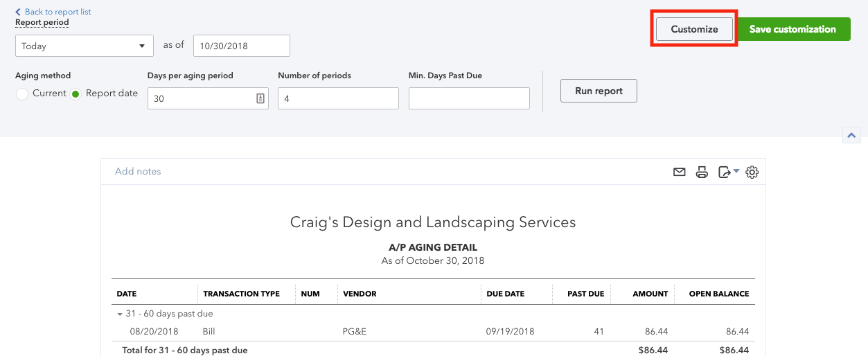Open the PG&E bill row amount 86.44
The height and width of the screenshot is (356, 868).
654,332
